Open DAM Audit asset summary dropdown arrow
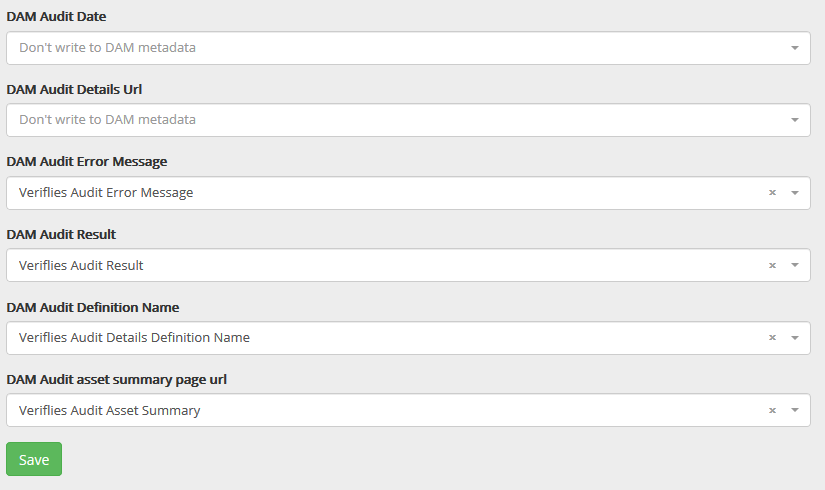 tap(794, 410)
